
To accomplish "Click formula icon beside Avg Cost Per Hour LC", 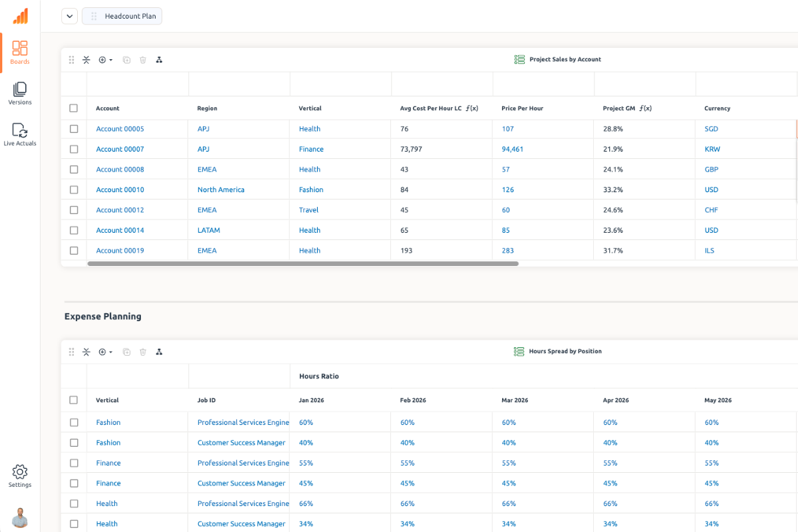I will [472, 108].
